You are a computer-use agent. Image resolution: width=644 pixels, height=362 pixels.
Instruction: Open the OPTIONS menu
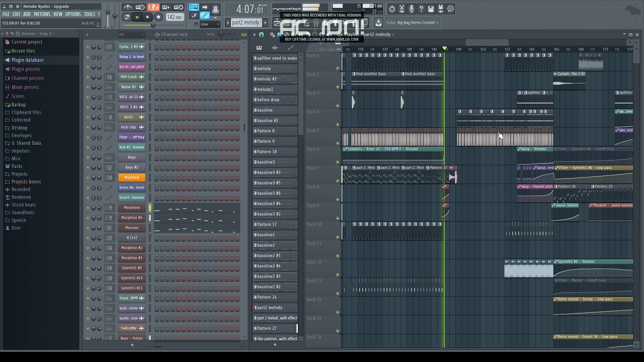(x=73, y=14)
